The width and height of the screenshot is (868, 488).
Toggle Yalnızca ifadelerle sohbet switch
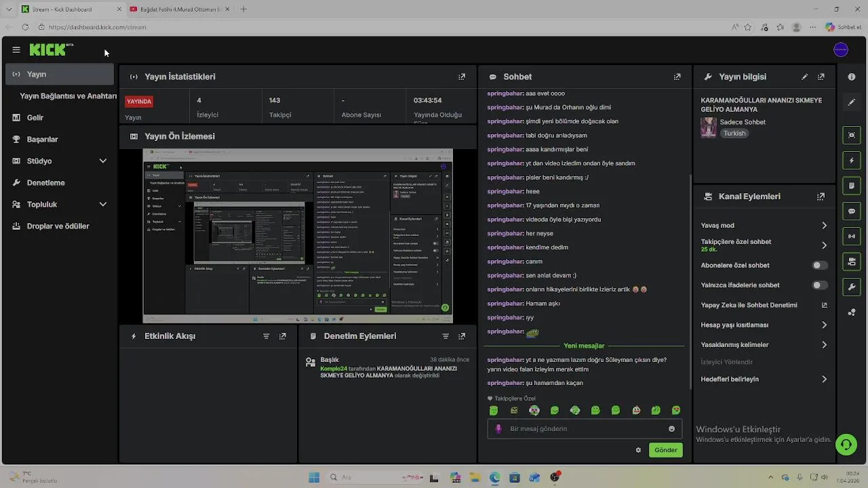(820, 285)
